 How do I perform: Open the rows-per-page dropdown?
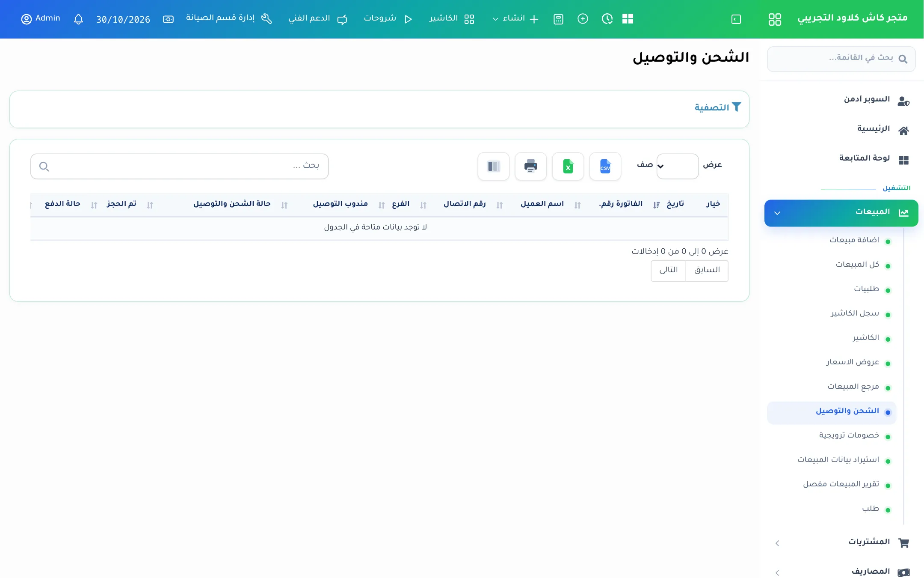(x=678, y=166)
